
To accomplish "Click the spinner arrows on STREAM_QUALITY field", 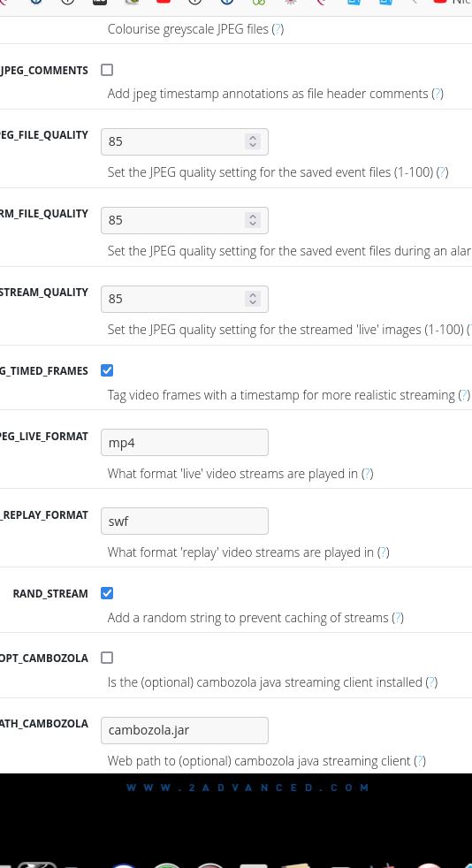I will tap(253, 299).
